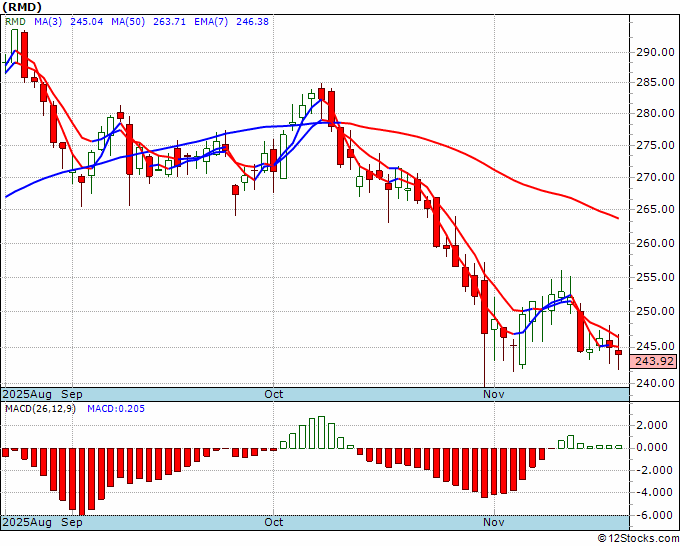Click the 265.00 price axis label
This screenshot has height=546, width=680.
pyautogui.click(x=655, y=209)
